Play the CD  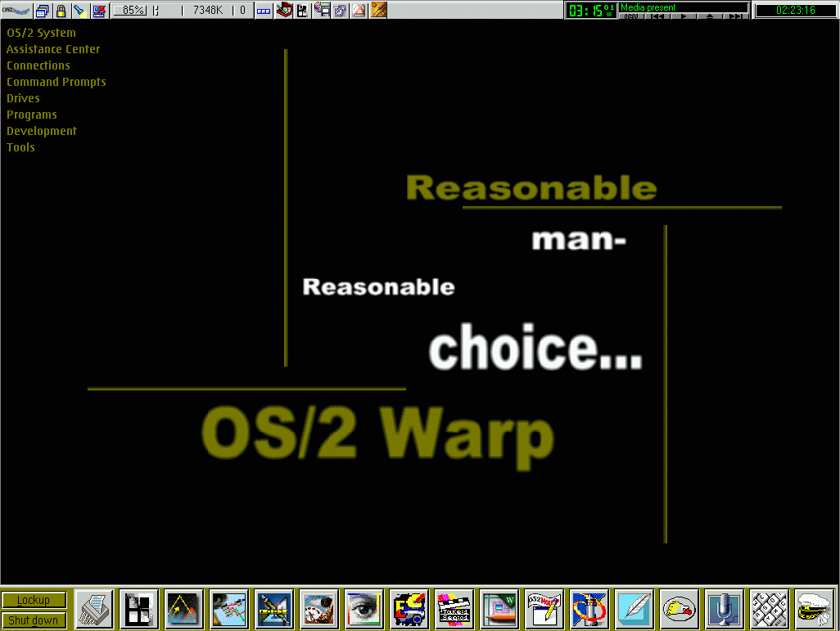(684, 16)
